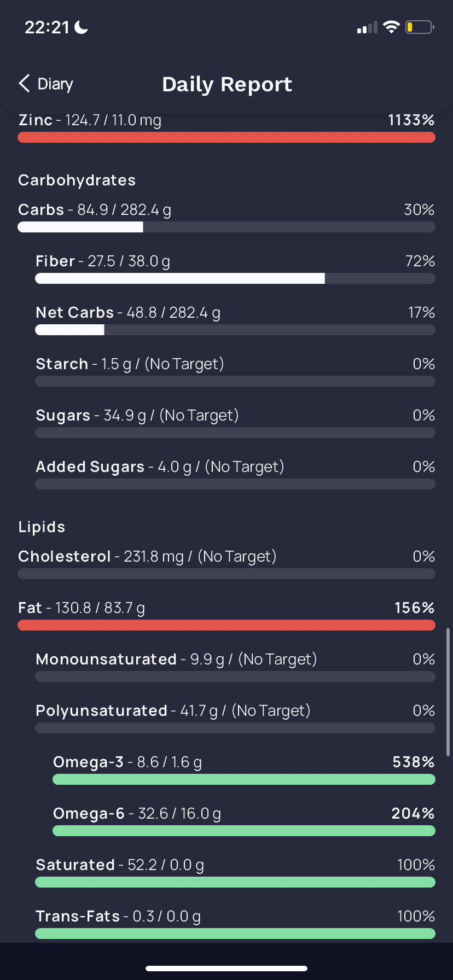
Task: Select the Carbs progress bar
Action: (x=226, y=227)
